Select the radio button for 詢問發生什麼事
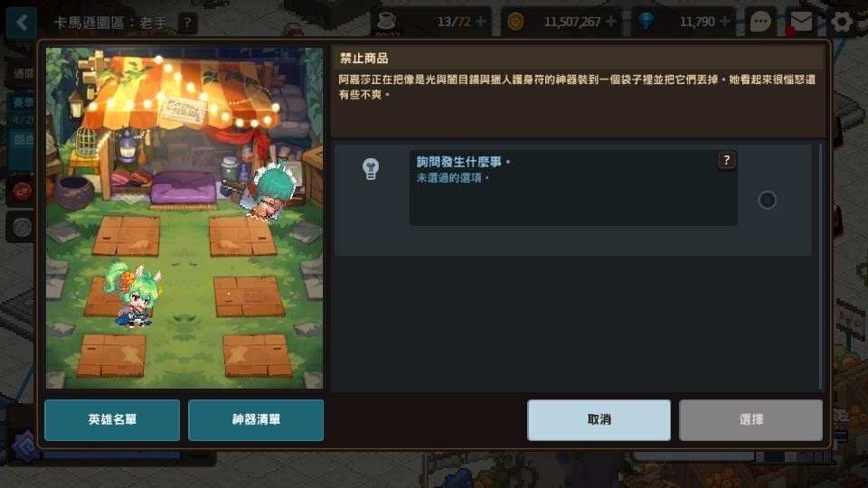 click(767, 200)
